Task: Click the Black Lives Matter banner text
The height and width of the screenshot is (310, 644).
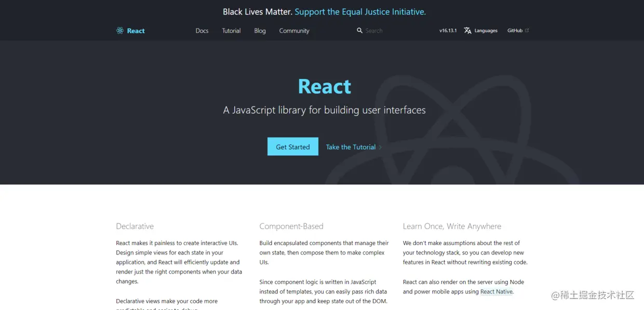Action: [x=258, y=11]
